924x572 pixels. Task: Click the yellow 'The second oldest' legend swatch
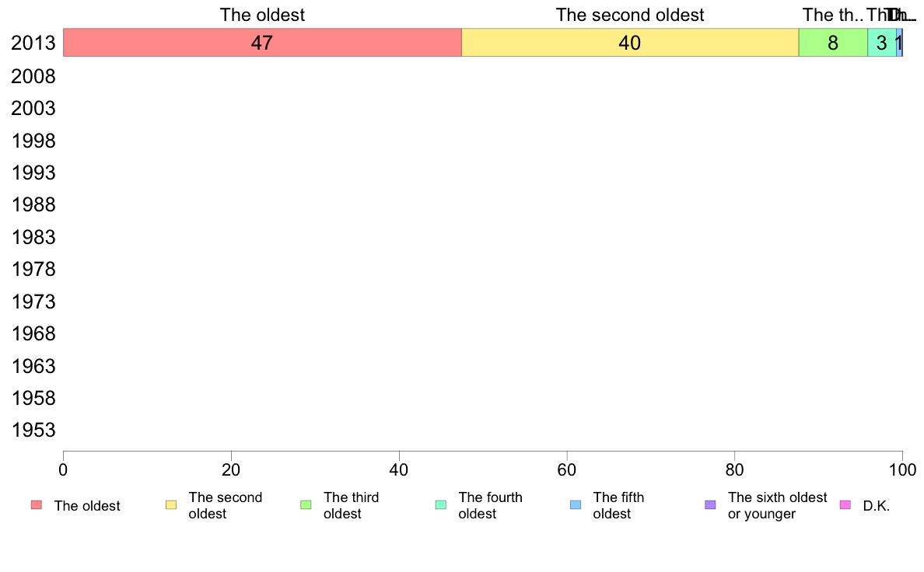171,505
